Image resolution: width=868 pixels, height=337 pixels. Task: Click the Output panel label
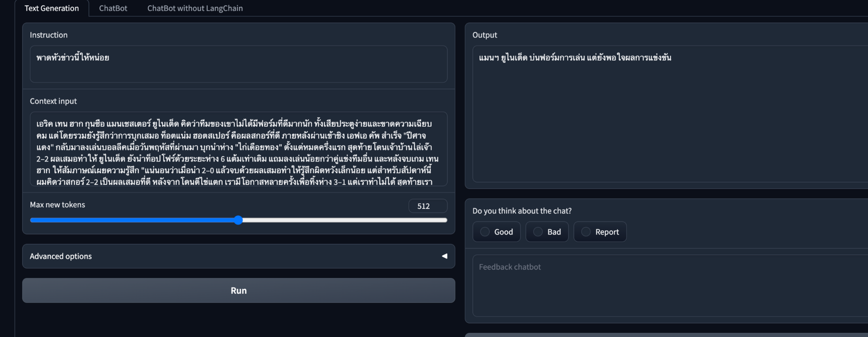pos(485,35)
